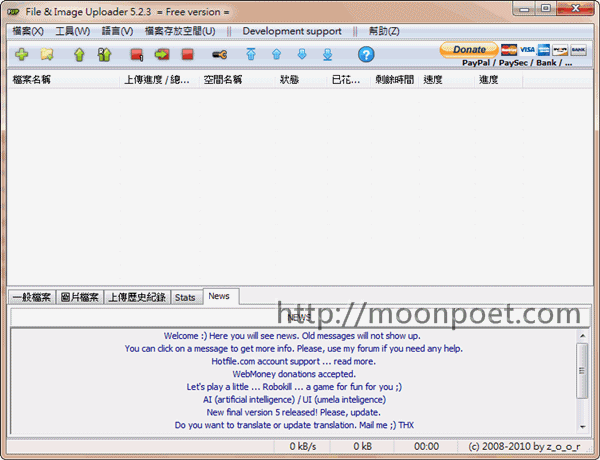Close the File & Image Uploader window

tap(575, 8)
